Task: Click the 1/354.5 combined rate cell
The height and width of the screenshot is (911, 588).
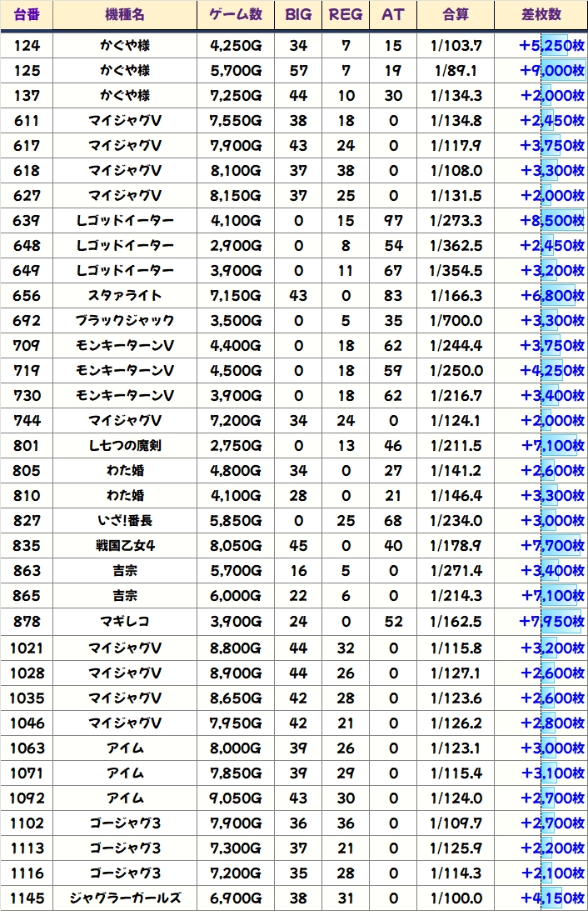Action: click(456, 270)
